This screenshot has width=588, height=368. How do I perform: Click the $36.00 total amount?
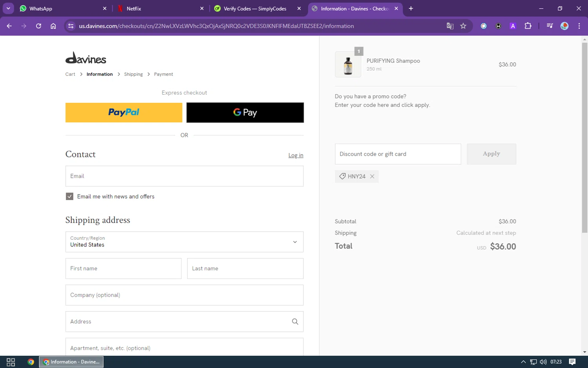coord(503,247)
